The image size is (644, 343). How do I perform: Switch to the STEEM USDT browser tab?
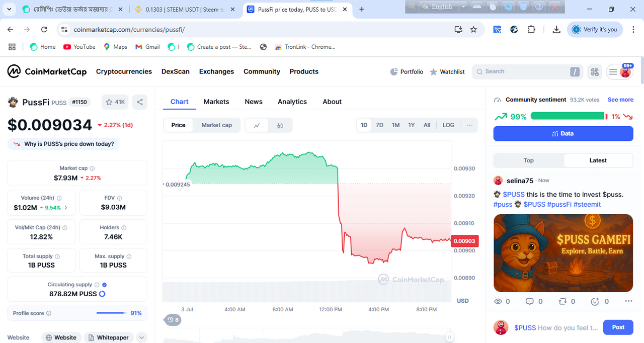click(185, 9)
